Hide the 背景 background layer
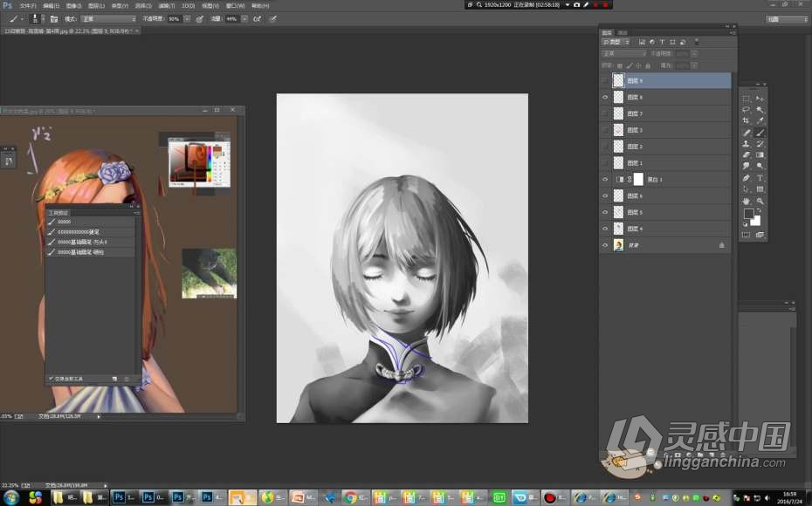The width and height of the screenshot is (812, 506). click(x=605, y=245)
